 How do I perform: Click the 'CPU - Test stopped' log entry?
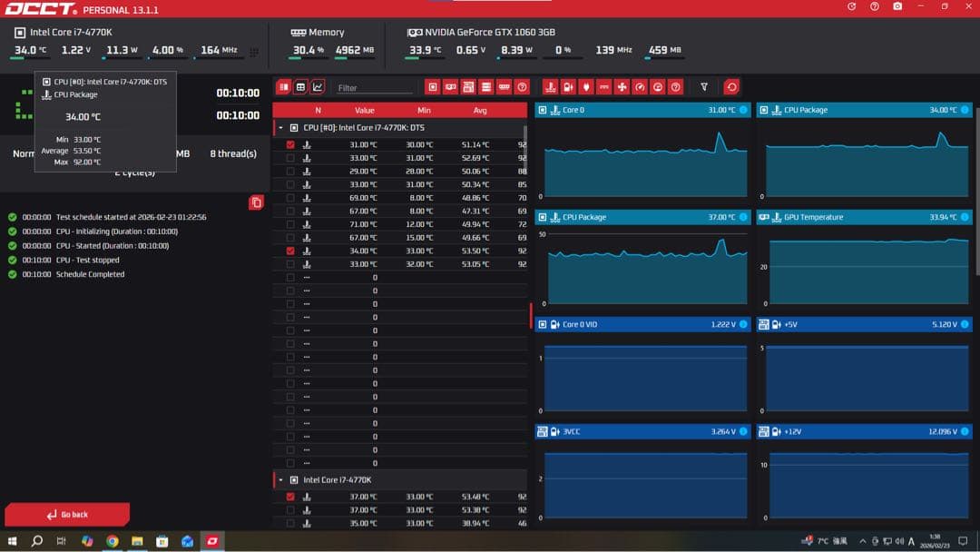pyautogui.click(x=87, y=260)
